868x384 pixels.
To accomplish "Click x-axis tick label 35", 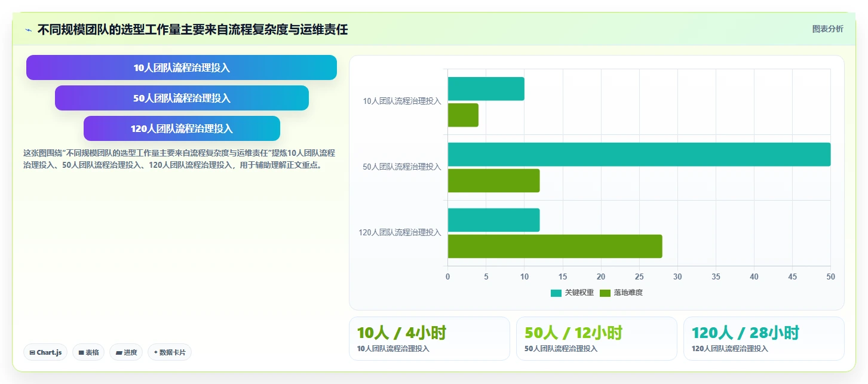I will click(x=716, y=277).
